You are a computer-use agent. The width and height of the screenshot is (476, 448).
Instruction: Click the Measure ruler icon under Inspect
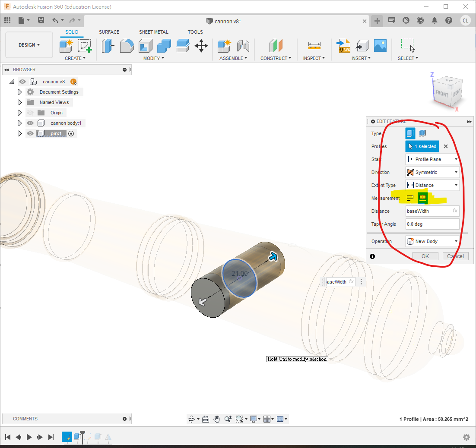(x=314, y=45)
